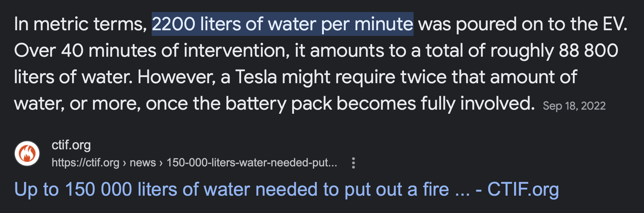This screenshot has width=644, height=213.
Task: Click the "Sep 18, 2022" date label
Action: pyautogui.click(x=574, y=106)
